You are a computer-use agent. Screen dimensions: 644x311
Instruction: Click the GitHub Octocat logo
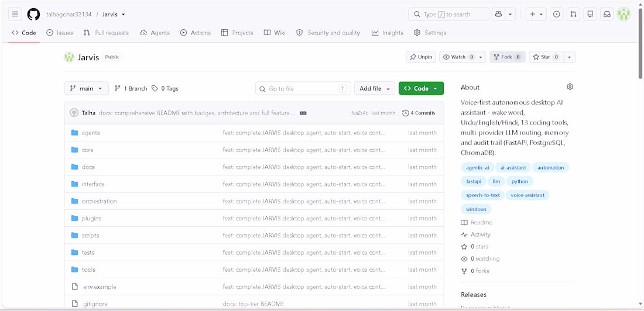tap(34, 15)
